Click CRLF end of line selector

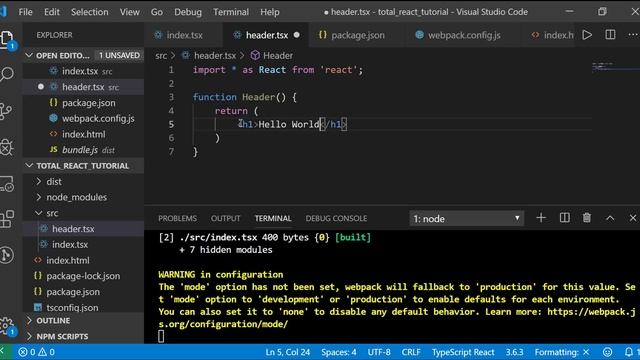click(x=411, y=352)
